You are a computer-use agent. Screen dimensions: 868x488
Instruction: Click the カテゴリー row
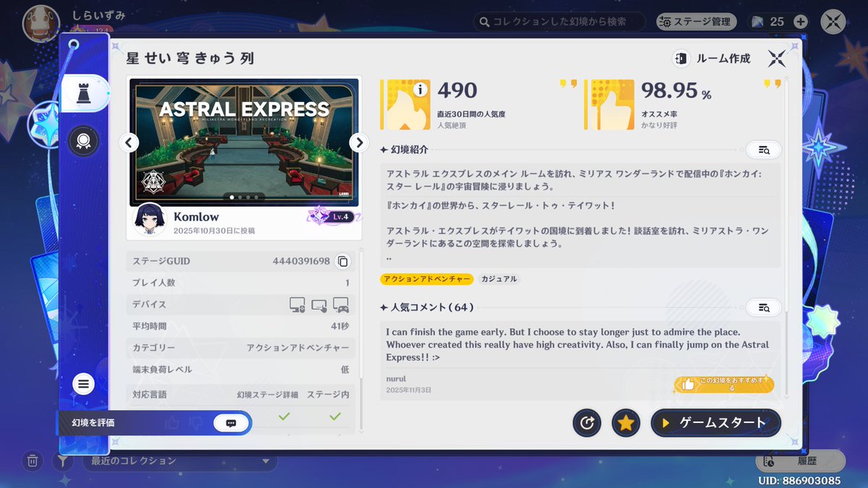(241, 348)
